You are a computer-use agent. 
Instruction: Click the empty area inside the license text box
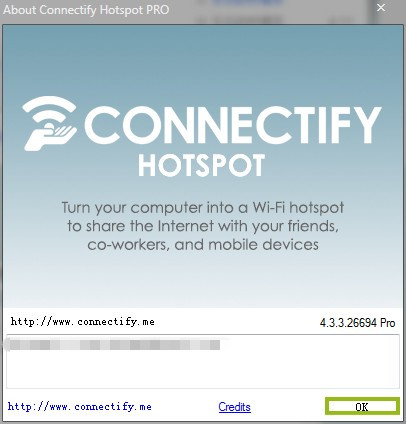pos(203,370)
